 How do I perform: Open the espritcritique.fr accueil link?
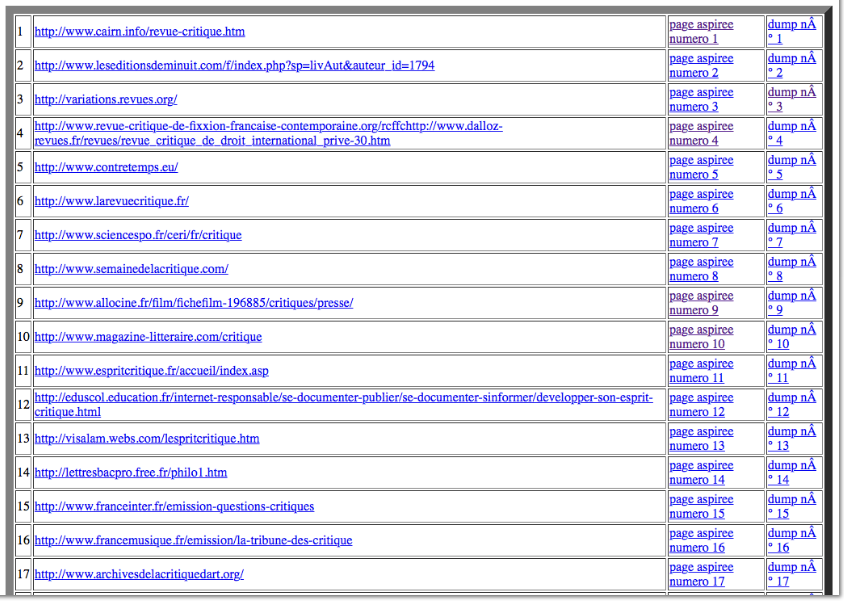(151, 371)
